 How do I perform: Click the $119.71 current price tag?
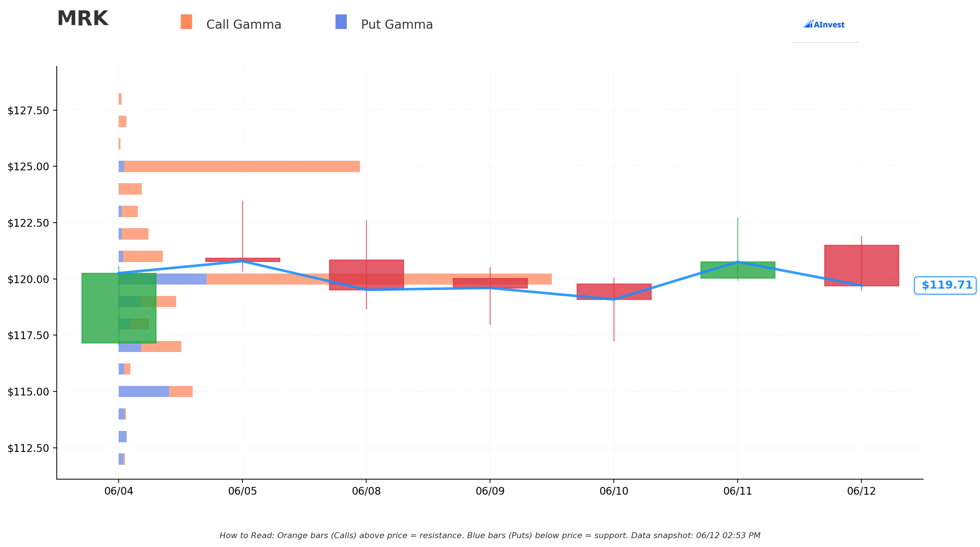(x=945, y=285)
